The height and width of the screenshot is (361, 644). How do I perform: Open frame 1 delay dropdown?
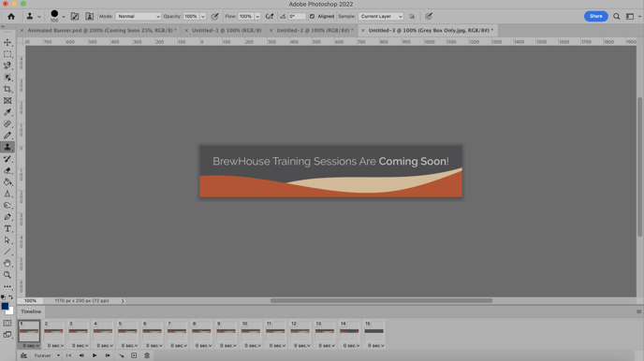(x=31, y=345)
